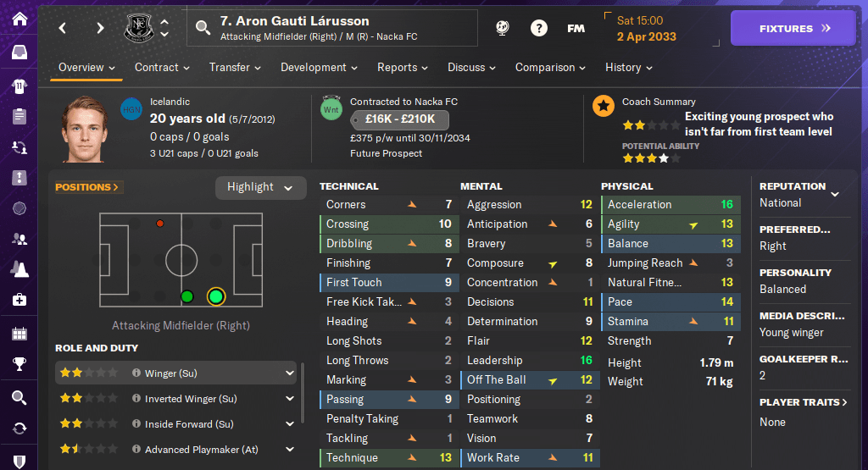The height and width of the screenshot is (470, 868).
Task: Open Medical Centre first-aid icon
Action: point(19,300)
